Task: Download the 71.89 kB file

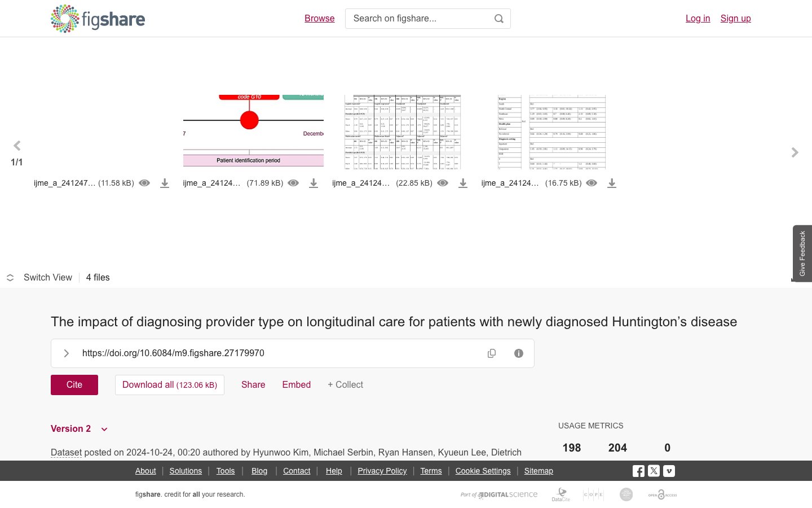Action: point(314,183)
